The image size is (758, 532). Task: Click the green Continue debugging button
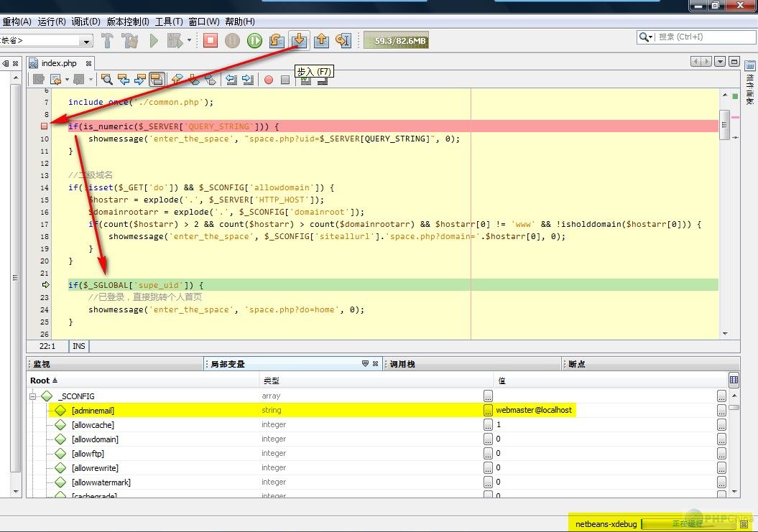pyautogui.click(x=254, y=41)
